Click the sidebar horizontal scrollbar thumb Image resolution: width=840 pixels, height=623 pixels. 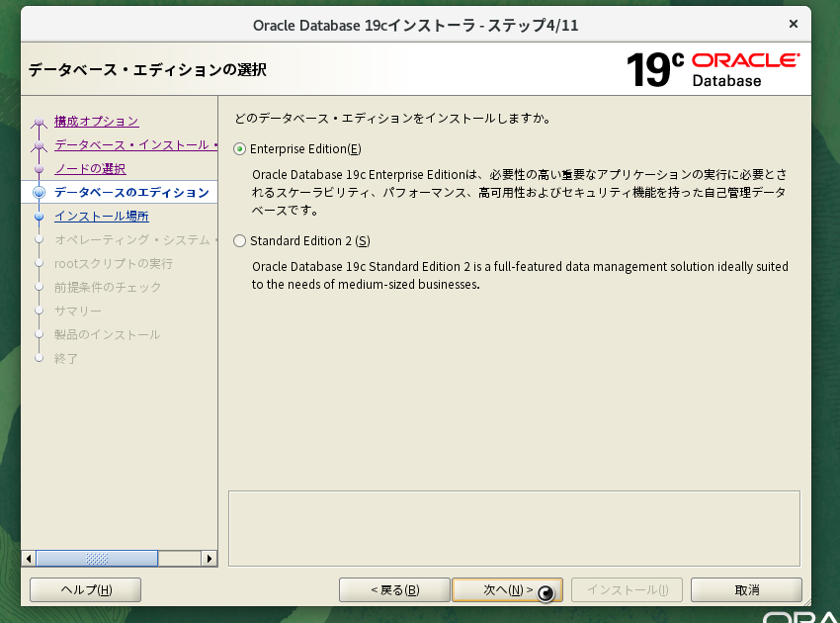[x=97, y=559]
